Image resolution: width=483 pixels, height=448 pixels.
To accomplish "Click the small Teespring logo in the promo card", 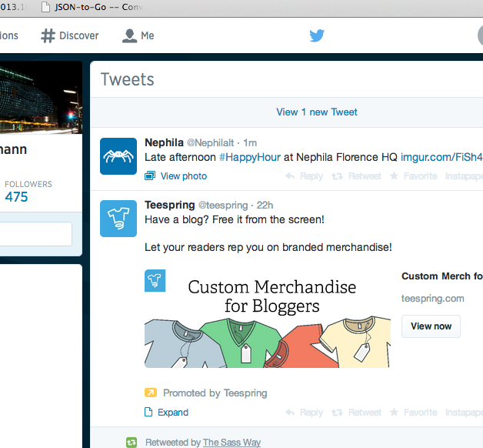I will pos(155,281).
